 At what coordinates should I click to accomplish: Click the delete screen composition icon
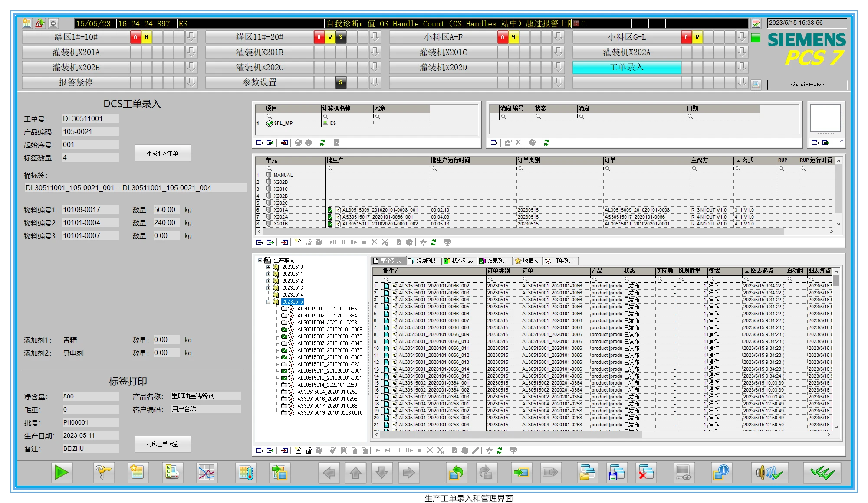click(x=646, y=472)
